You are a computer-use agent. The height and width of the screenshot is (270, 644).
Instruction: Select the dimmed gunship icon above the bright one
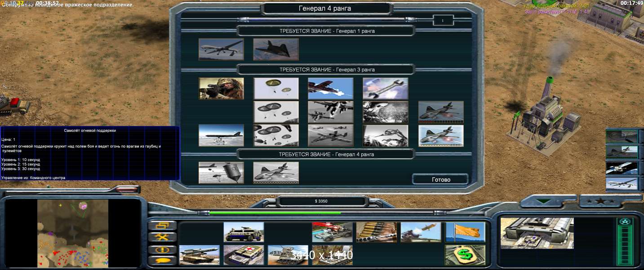[441, 112]
